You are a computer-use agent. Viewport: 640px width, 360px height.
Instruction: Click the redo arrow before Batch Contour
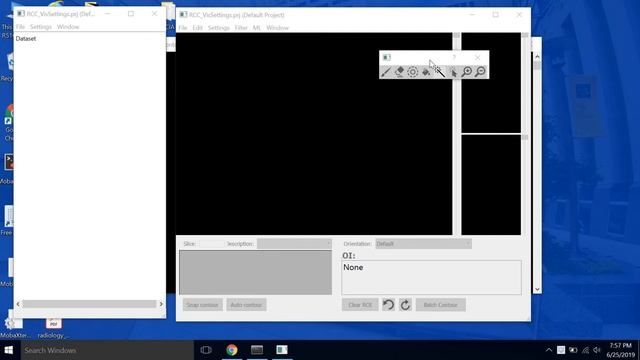(x=405, y=304)
